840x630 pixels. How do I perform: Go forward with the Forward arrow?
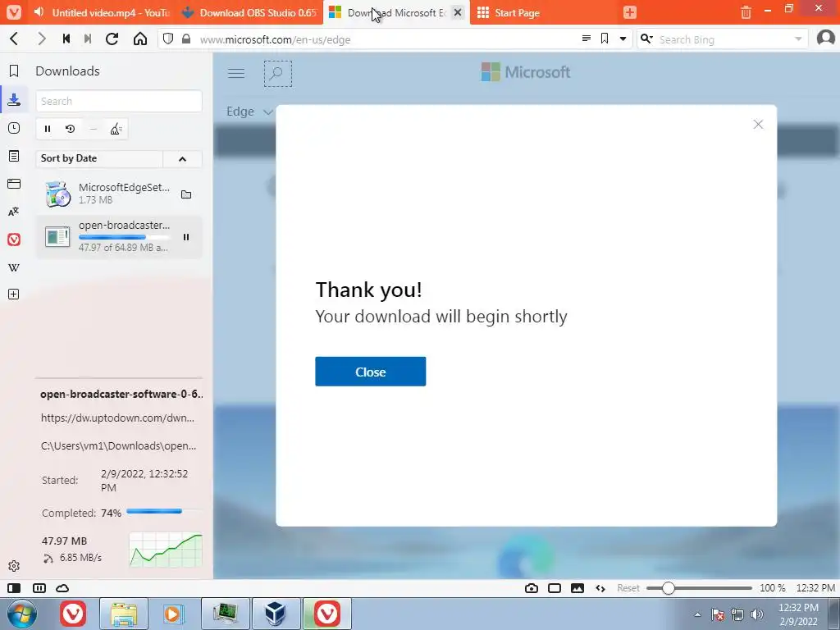[x=41, y=39]
